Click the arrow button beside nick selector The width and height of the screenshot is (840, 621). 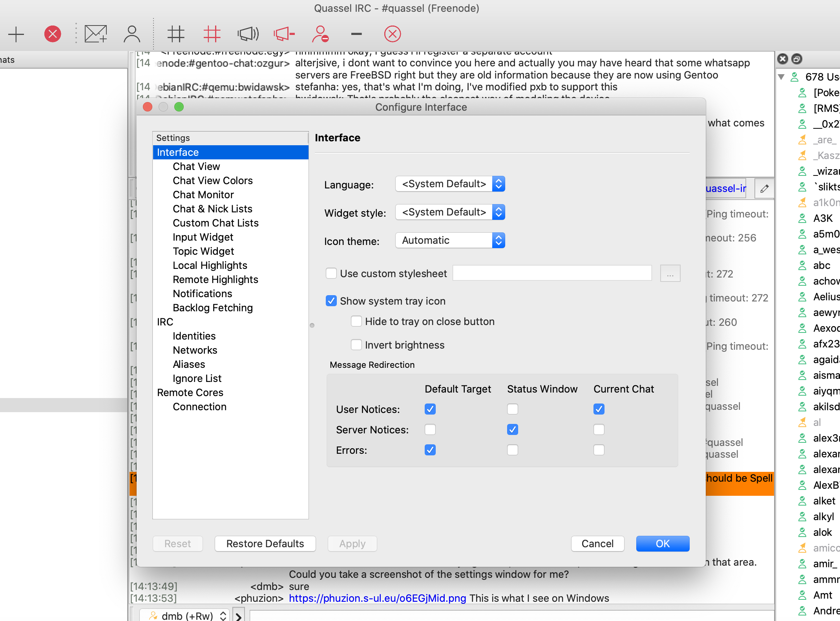239,616
